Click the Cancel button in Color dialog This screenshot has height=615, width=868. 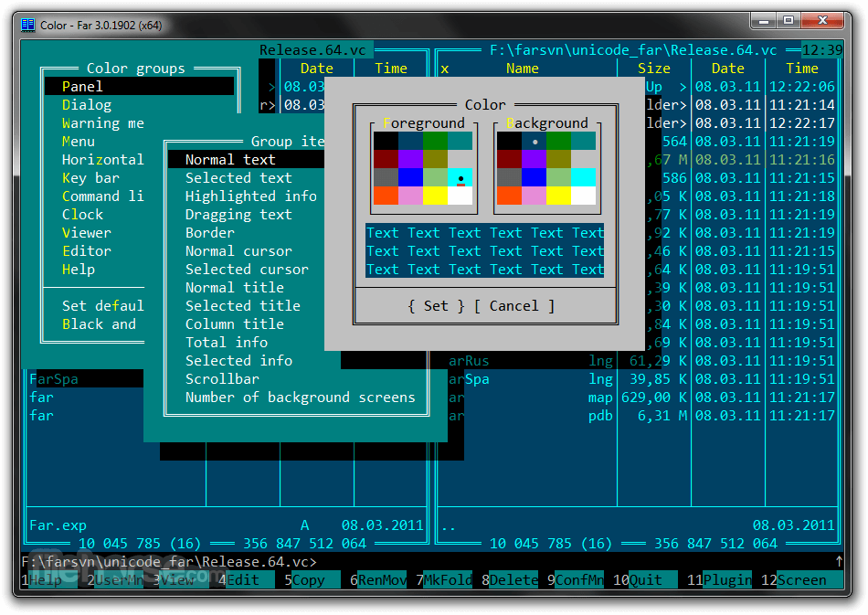coord(513,305)
